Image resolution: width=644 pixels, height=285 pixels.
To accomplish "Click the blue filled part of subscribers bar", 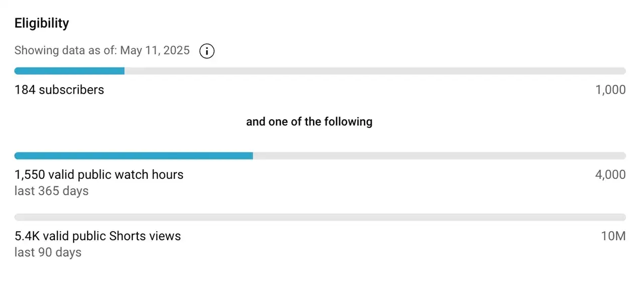I will tap(69, 71).
